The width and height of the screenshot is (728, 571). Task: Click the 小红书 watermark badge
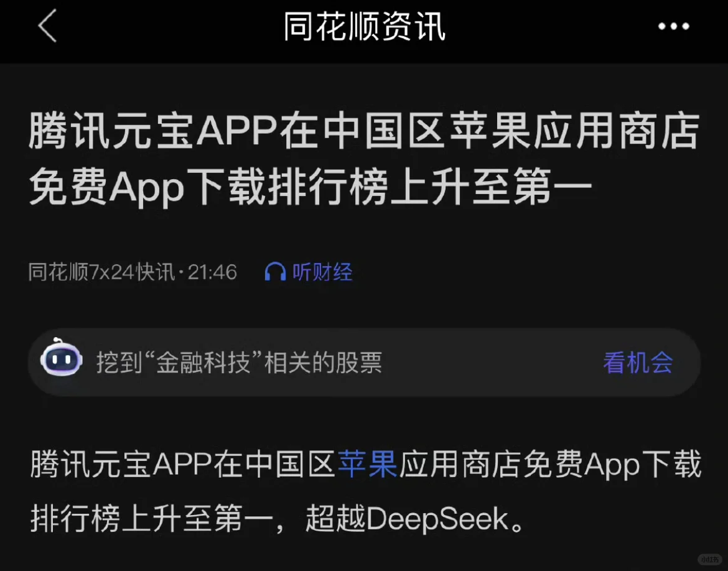click(x=710, y=559)
